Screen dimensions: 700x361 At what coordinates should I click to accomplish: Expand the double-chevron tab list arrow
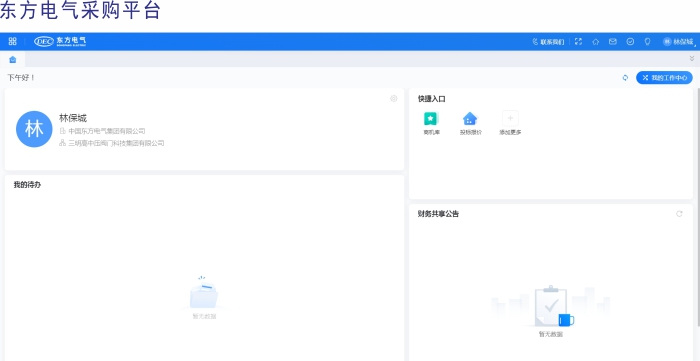point(692,58)
